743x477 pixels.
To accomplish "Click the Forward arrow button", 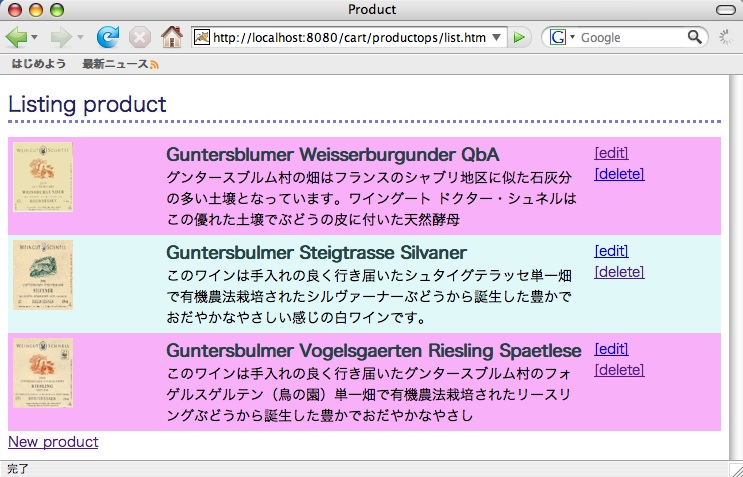I will click(61, 38).
